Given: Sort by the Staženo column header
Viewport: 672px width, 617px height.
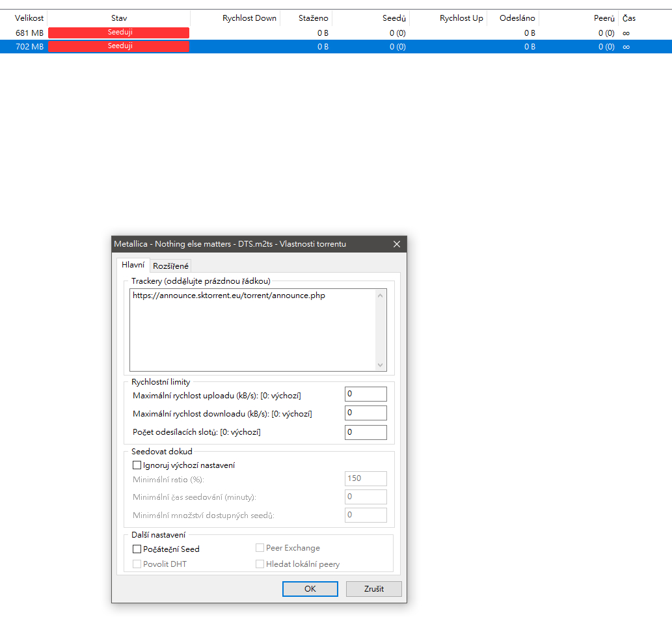Looking at the screenshot, I should [306, 18].
